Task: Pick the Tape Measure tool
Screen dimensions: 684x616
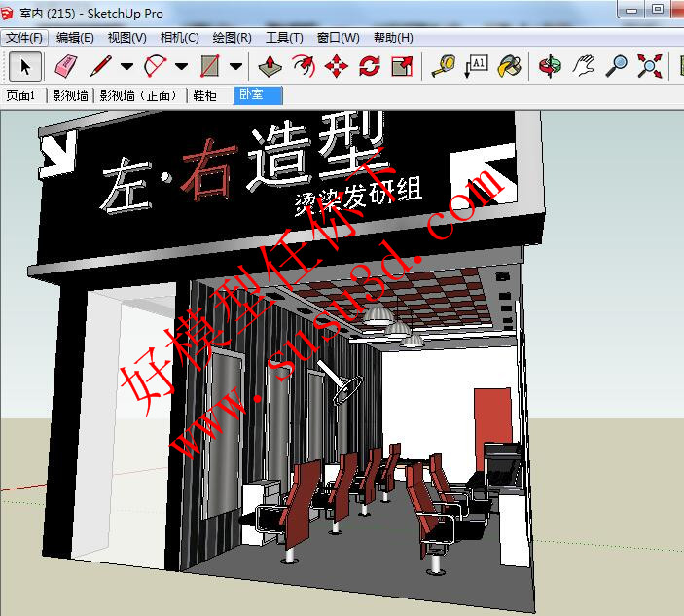Action: click(x=444, y=66)
